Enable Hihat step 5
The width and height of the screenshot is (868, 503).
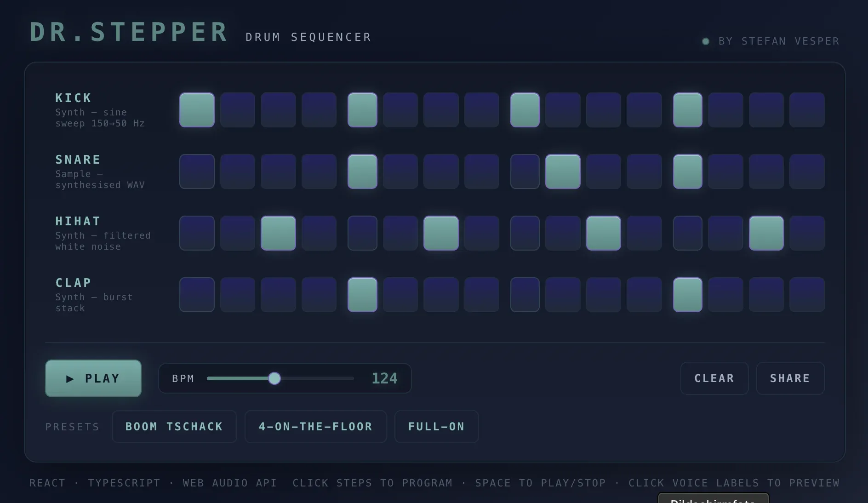(x=362, y=233)
